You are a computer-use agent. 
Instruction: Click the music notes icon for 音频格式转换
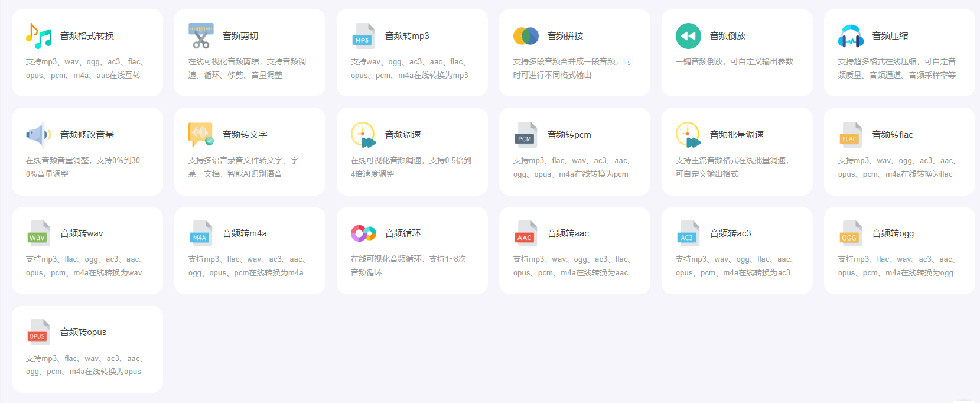coord(38,36)
